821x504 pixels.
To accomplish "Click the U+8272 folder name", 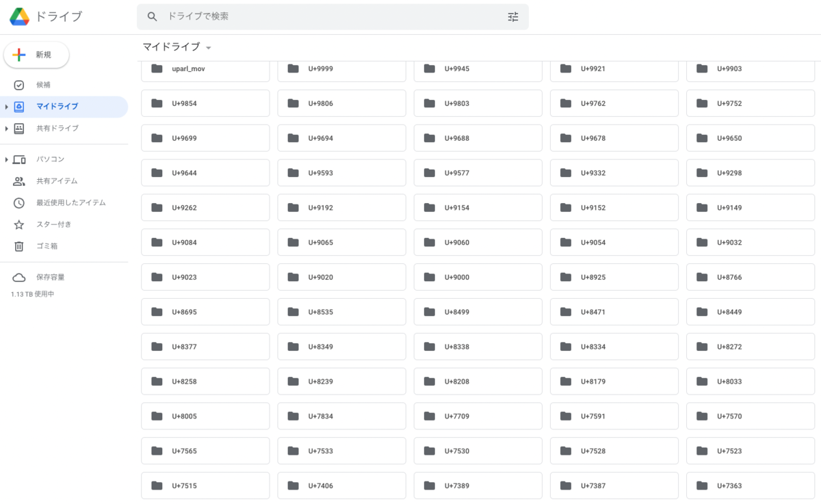I will click(729, 347).
